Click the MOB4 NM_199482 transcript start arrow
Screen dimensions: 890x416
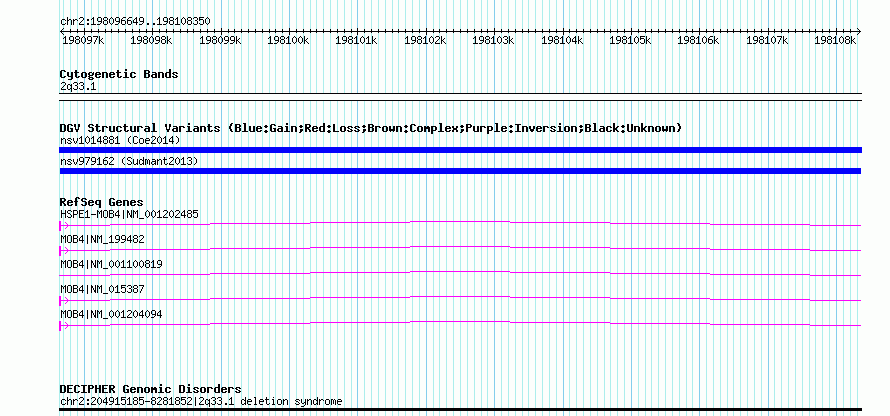pos(64,250)
